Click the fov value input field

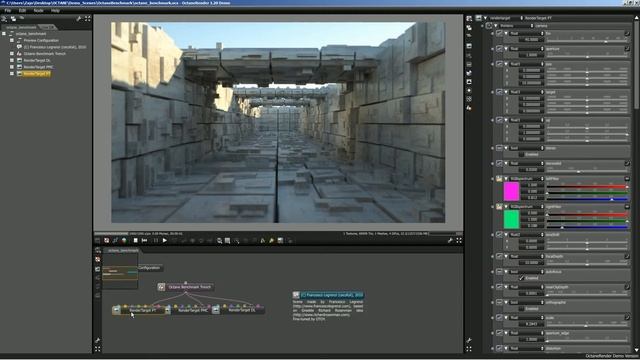tap(531, 40)
